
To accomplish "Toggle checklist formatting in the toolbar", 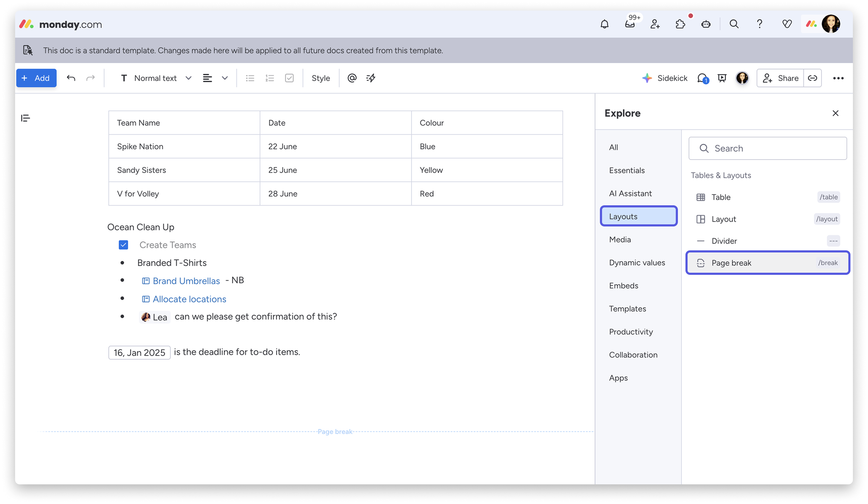I will click(289, 78).
